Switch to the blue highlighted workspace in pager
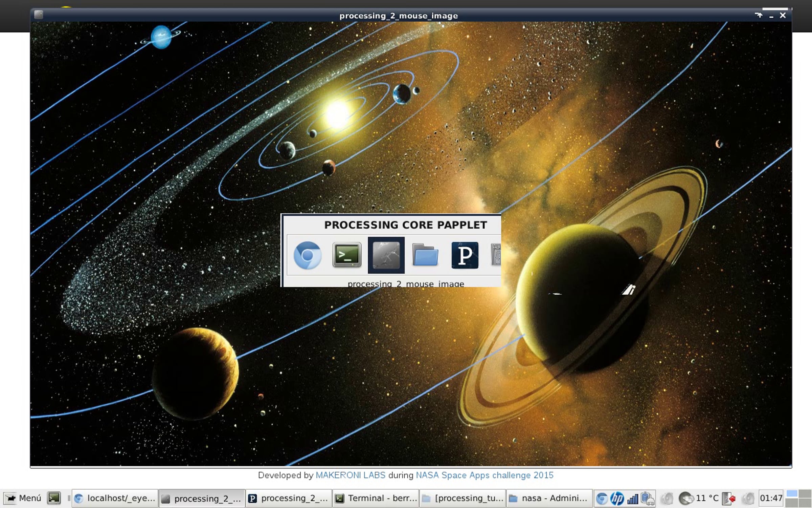The width and height of the screenshot is (812, 508). click(x=792, y=494)
